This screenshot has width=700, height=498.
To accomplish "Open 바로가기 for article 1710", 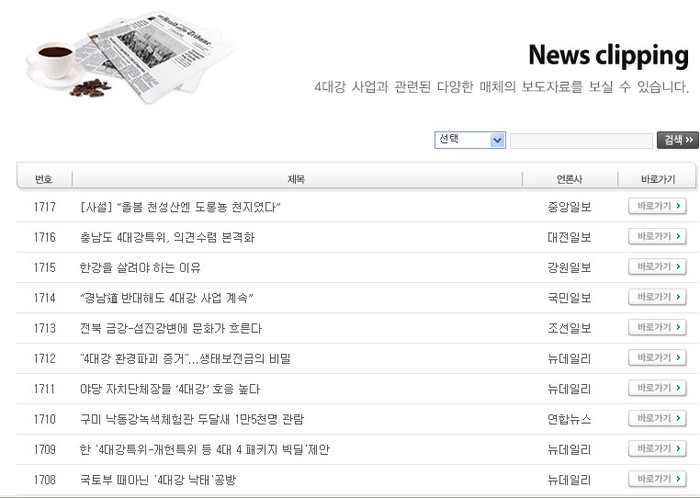I will (x=657, y=419).
